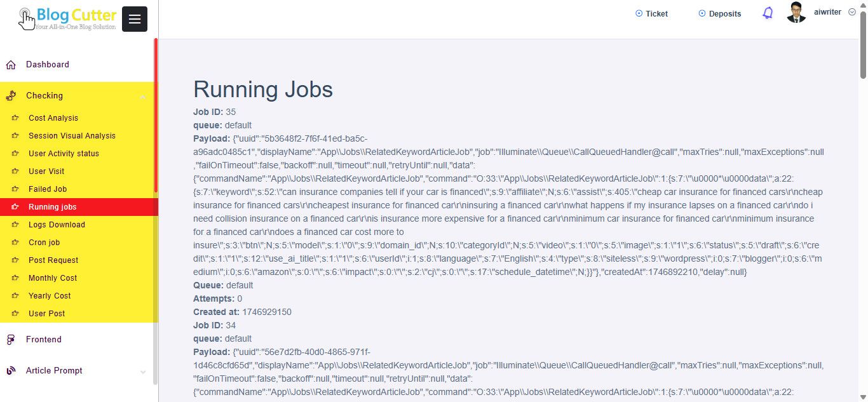The width and height of the screenshot is (868, 402).
Task: Select the Cron job sidebar entry
Action: click(x=44, y=243)
